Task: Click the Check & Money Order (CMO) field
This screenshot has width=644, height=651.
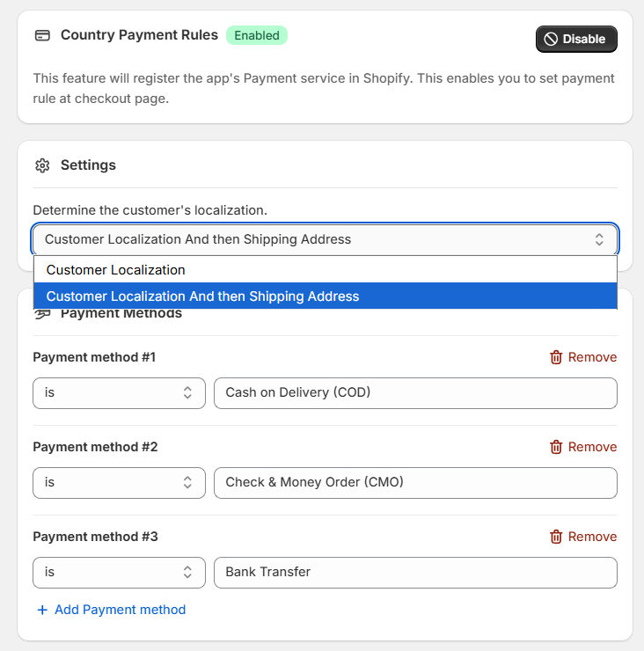Action: (x=415, y=483)
